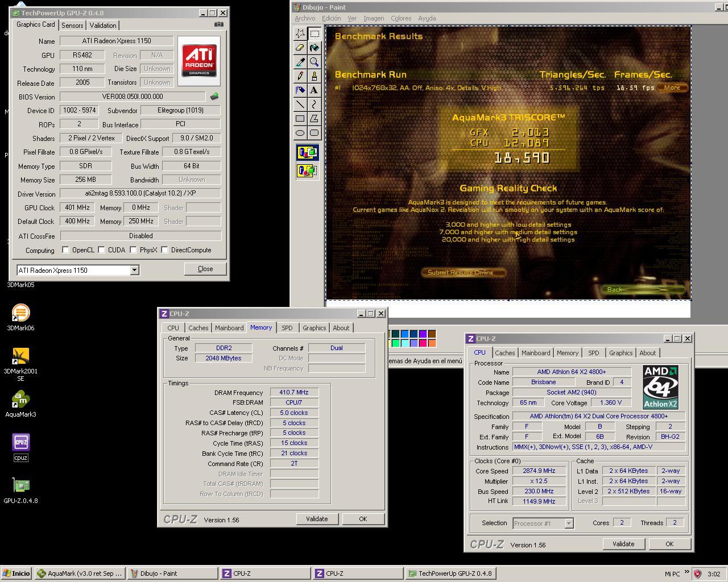Open Graphics tab in the Processor CPU-Z window
Screen dimensions: 728x582
pos(621,353)
